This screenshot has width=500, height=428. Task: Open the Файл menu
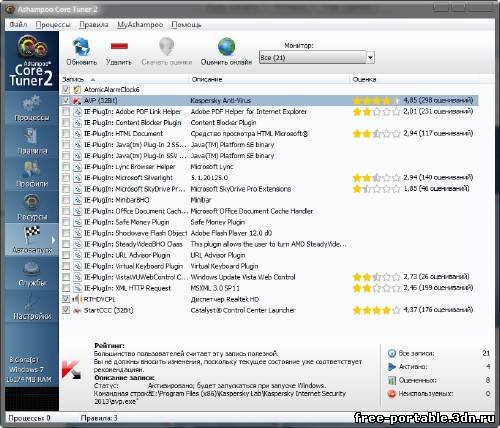tap(18, 25)
